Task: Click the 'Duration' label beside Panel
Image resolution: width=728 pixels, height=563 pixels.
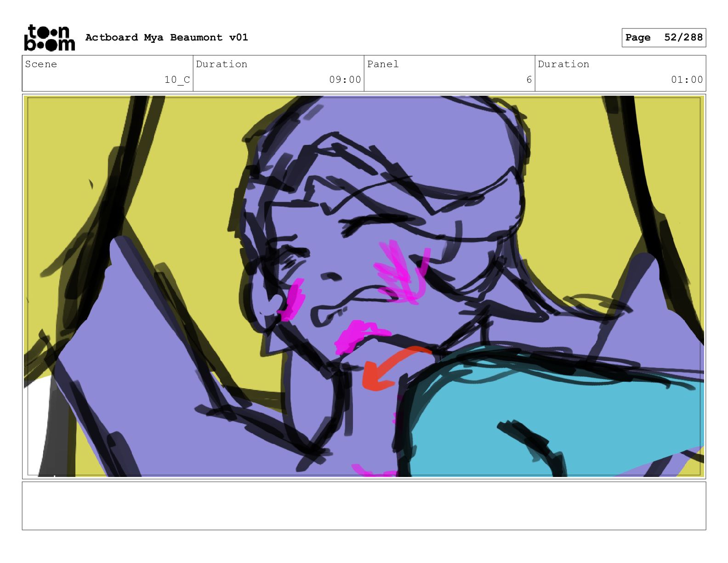Action: click(x=563, y=64)
